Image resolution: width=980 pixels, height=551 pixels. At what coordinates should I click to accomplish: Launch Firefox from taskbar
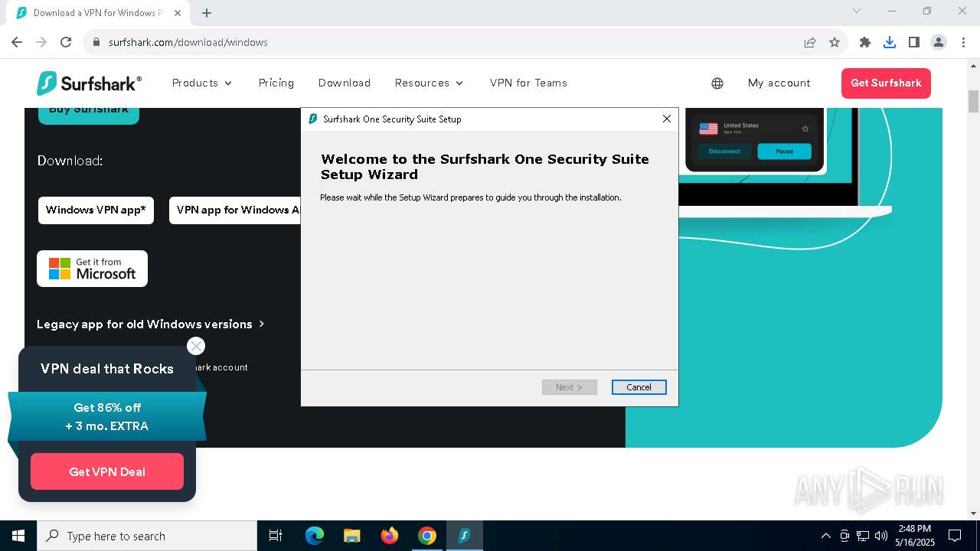click(390, 536)
